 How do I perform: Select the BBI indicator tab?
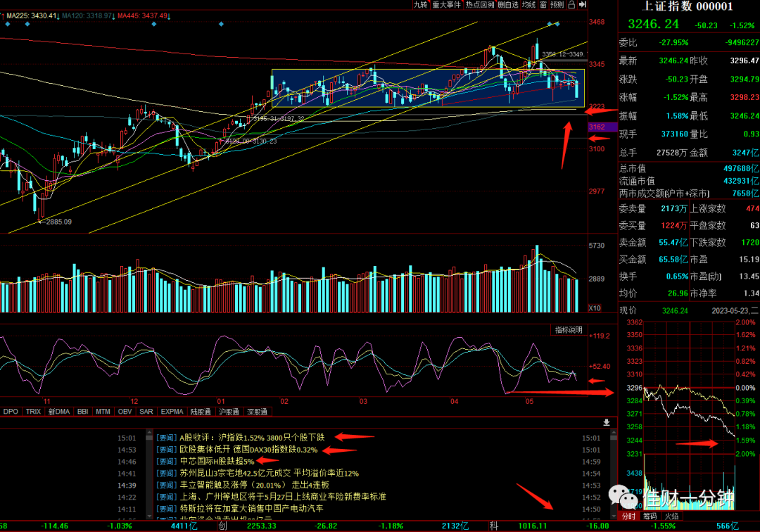click(83, 412)
